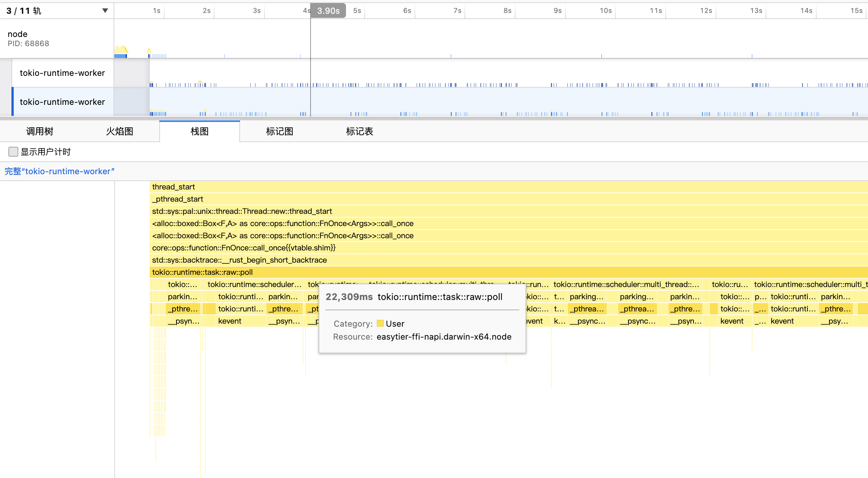Select the 栈图 tab
The height and width of the screenshot is (478, 868).
(199, 132)
